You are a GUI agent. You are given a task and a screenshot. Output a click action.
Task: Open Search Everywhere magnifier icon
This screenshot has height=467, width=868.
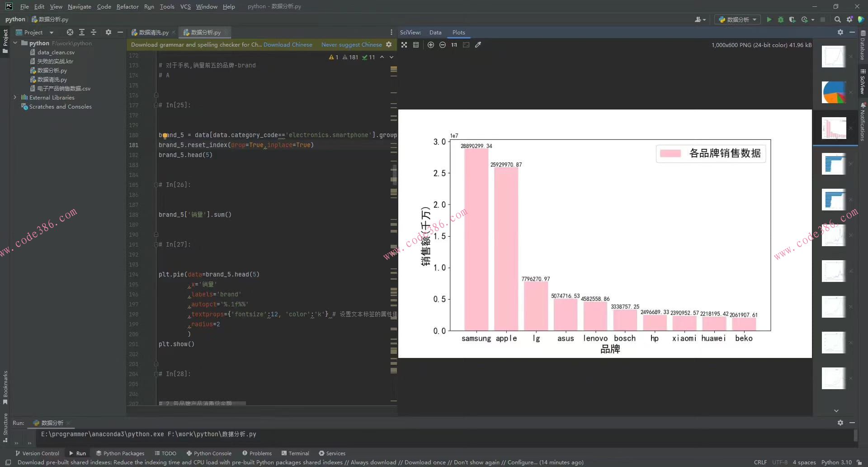(x=837, y=19)
